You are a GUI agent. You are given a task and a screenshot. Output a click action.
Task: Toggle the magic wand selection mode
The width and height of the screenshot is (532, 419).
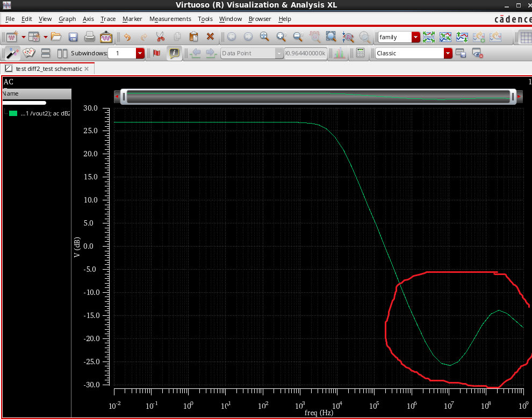coord(12,53)
